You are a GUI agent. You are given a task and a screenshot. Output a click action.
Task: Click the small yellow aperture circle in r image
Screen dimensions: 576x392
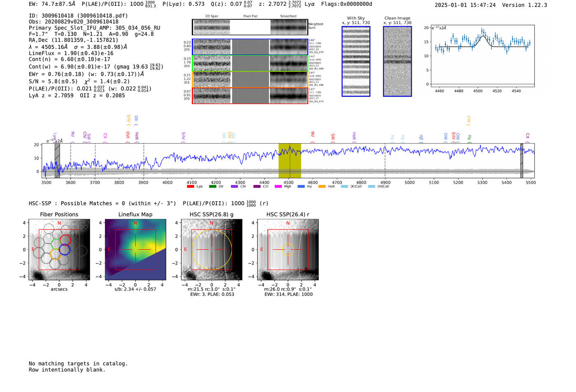(x=288, y=250)
